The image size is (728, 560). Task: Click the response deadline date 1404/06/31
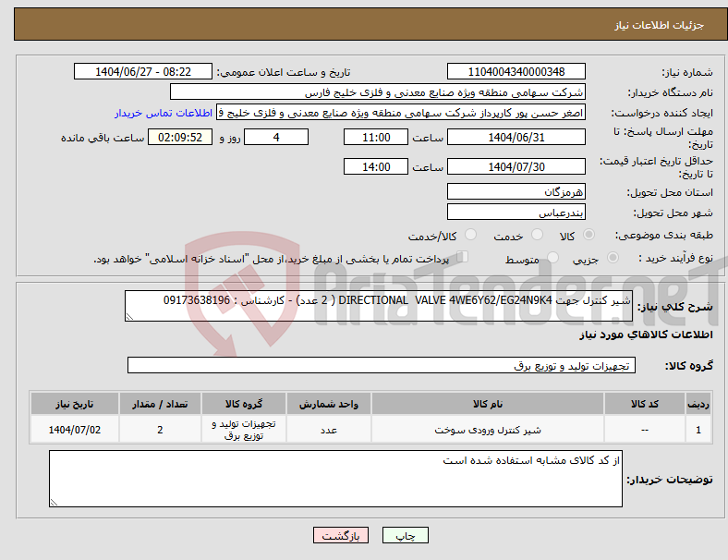(x=516, y=137)
